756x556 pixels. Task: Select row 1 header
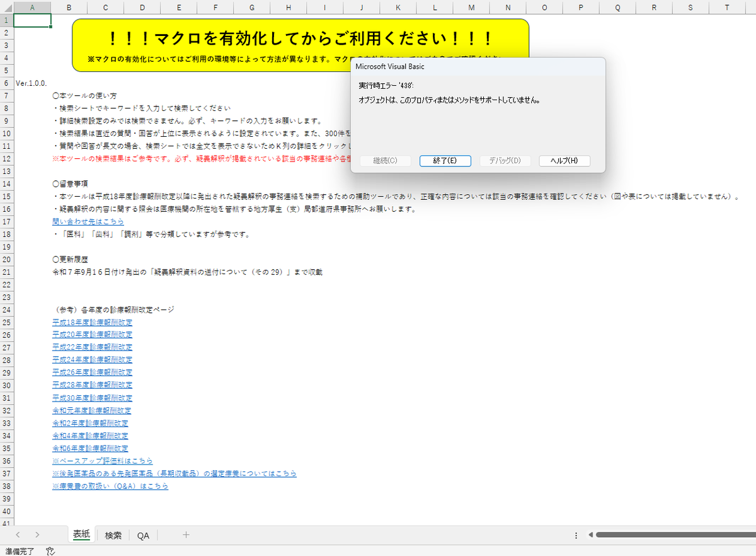pos(6,20)
